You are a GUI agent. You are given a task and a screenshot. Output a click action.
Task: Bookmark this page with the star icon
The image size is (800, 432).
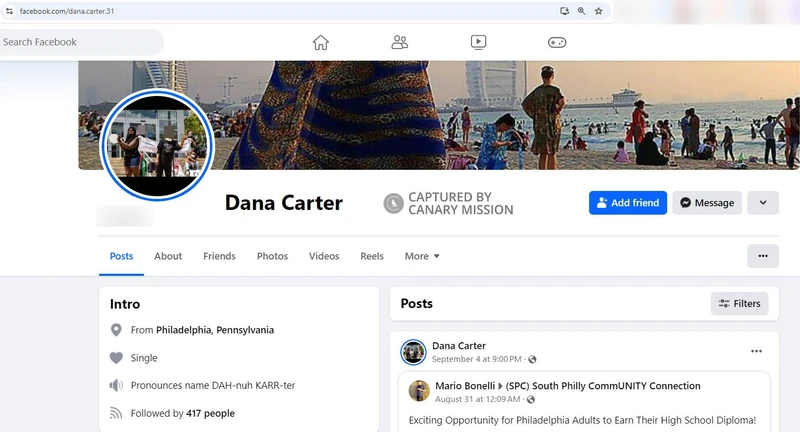coord(598,11)
